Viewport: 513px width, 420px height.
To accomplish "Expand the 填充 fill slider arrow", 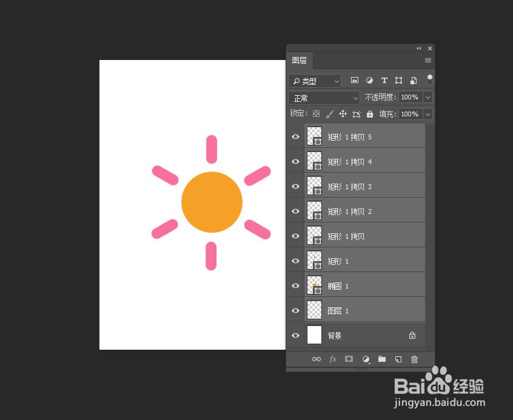I will click(428, 114).
